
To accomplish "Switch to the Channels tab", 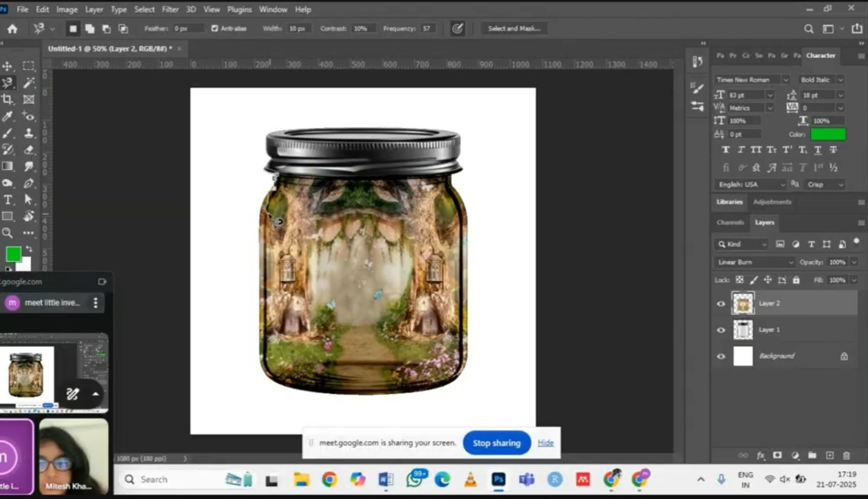I will click(730, 222).
